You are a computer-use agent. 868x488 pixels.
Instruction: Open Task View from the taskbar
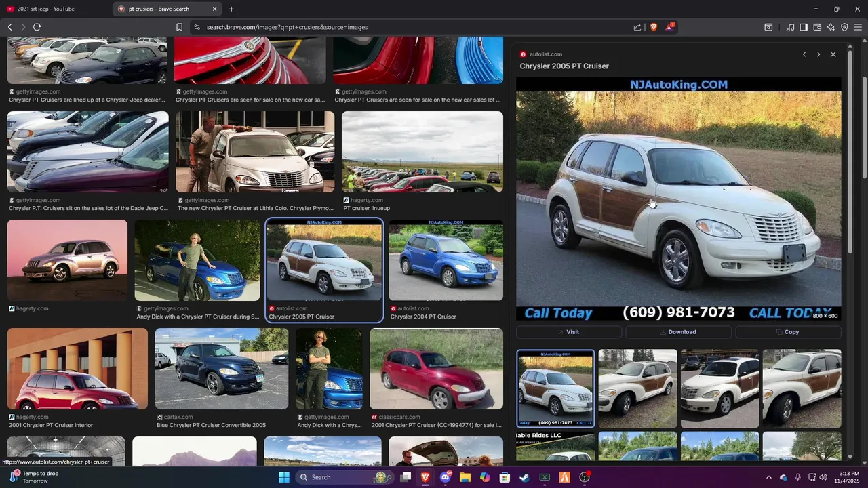tap(406, 477)
